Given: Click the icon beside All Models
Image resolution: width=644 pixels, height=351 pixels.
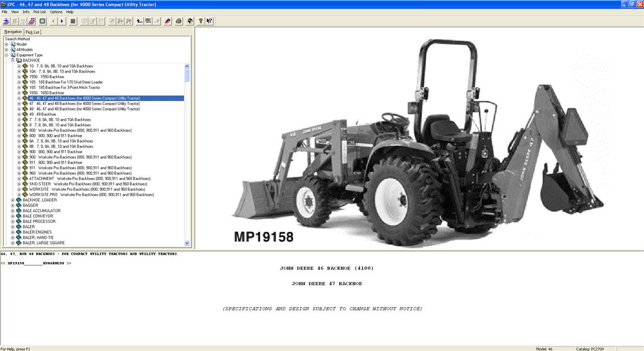Looking at the screenshot, I should point(13,50).
